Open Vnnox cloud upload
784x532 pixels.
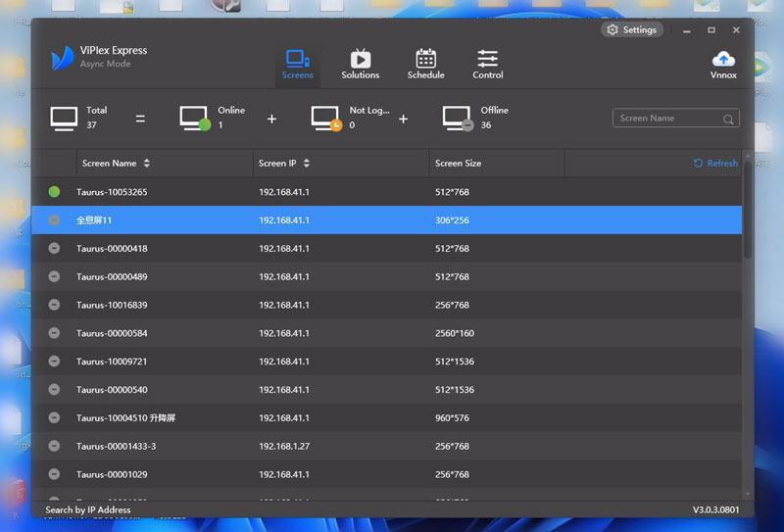click(x=723, y=65)
